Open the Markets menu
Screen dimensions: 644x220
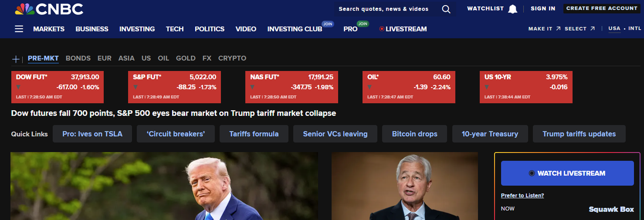coord(49,29)
